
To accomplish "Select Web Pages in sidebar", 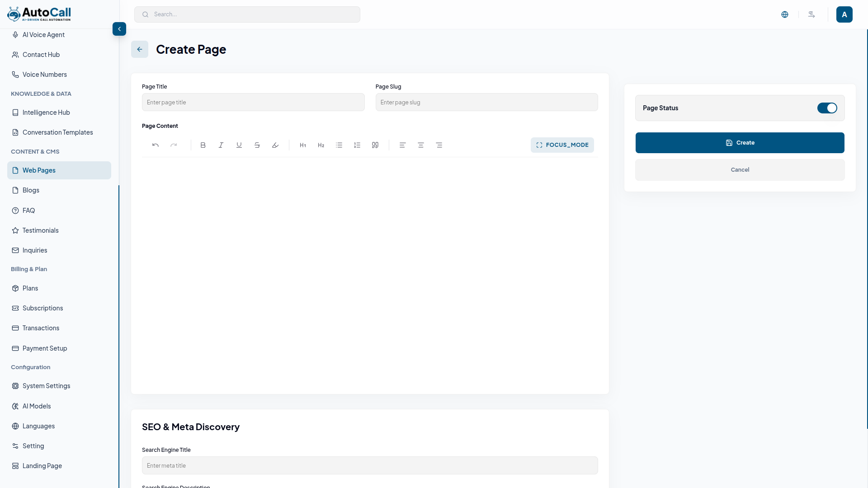I will [x=59, y=170].
